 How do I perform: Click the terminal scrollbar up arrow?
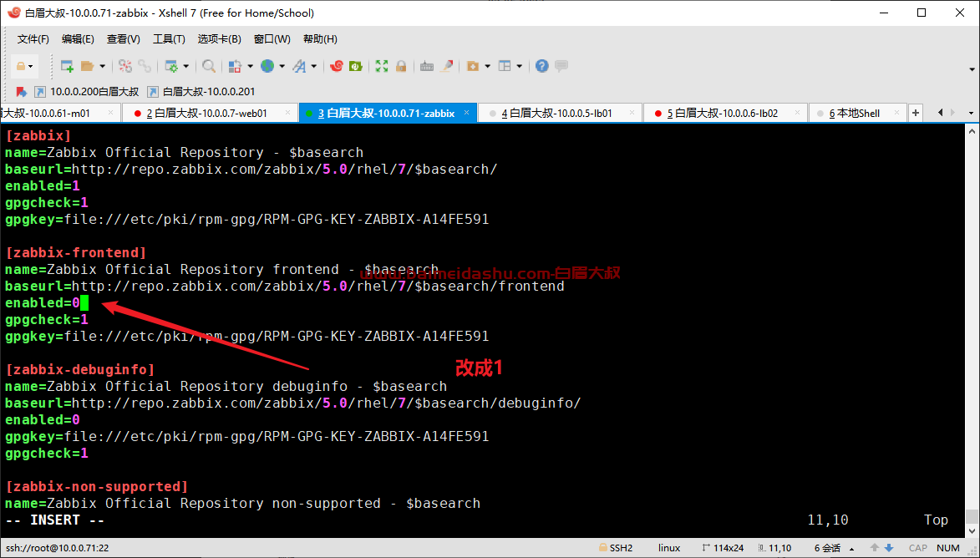click(972, 131)
